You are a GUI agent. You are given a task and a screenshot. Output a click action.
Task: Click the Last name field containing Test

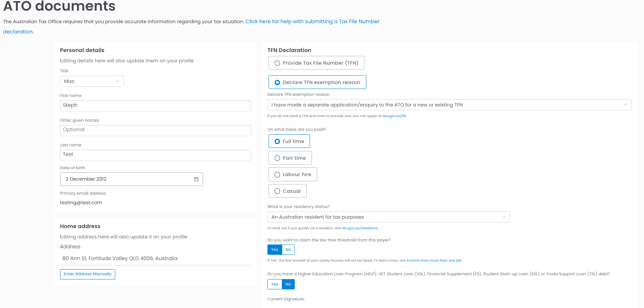155,155
